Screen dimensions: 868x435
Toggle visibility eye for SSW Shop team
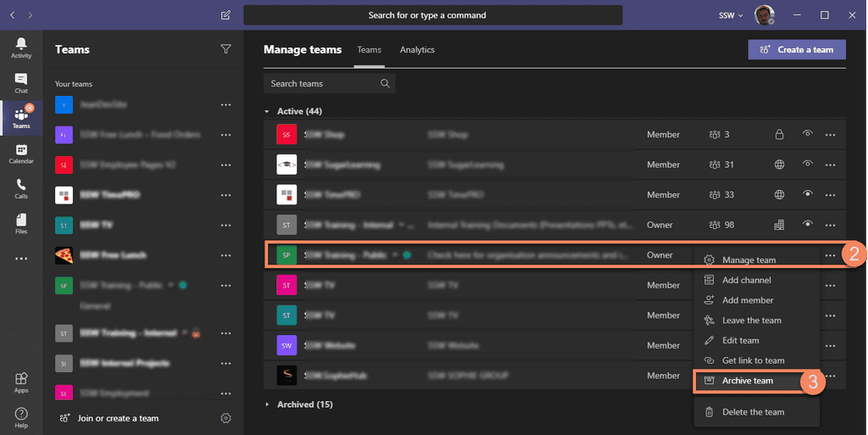point(808,134)
